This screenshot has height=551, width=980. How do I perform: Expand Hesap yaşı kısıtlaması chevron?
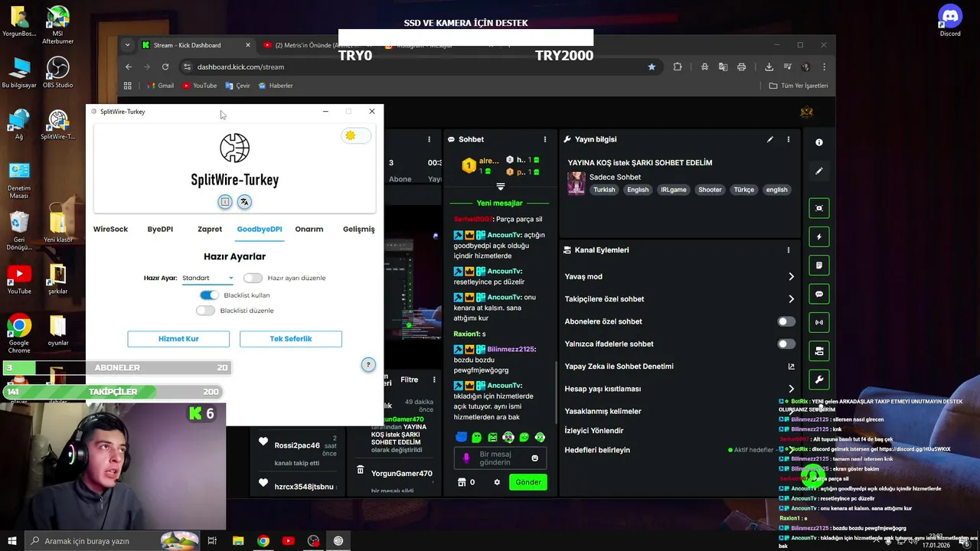(791, 389)
